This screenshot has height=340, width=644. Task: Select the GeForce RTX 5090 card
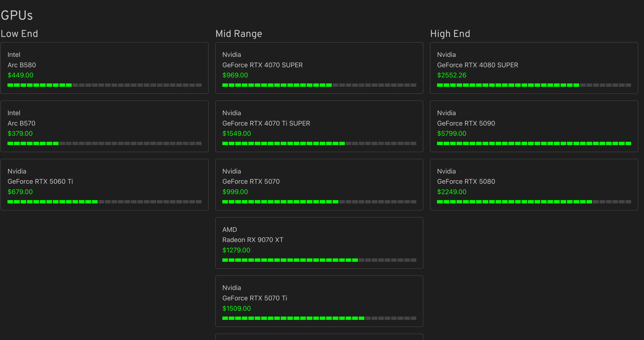coord(534,126)
